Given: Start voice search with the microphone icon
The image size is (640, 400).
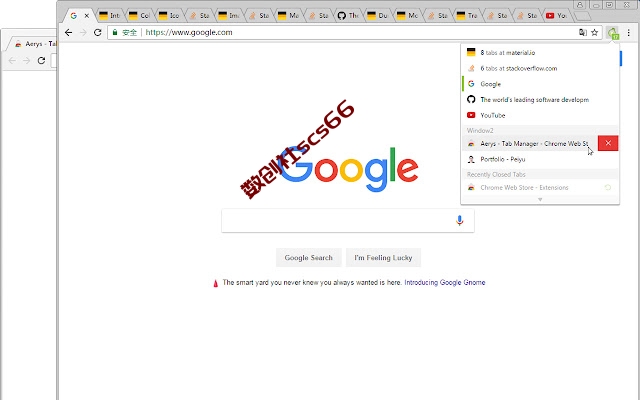Looking at the screenshot, I should pos(460,220).
